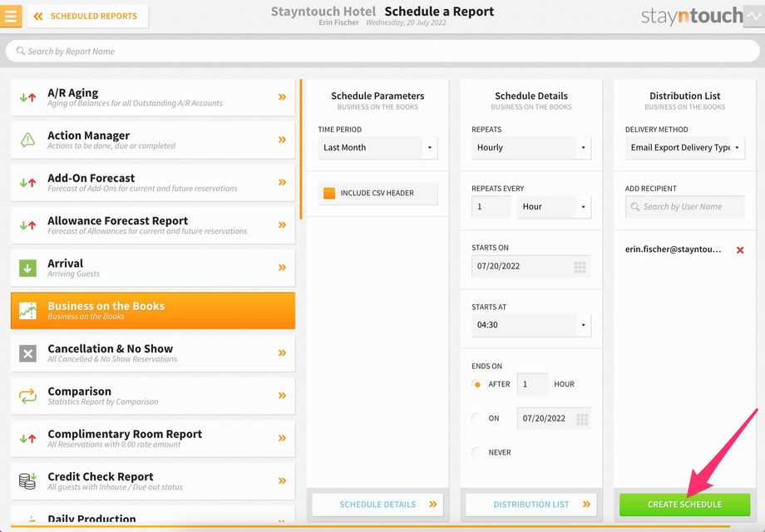Click chevrons on Add-On Forecast row
765x532 pixels.
[283, 182]
